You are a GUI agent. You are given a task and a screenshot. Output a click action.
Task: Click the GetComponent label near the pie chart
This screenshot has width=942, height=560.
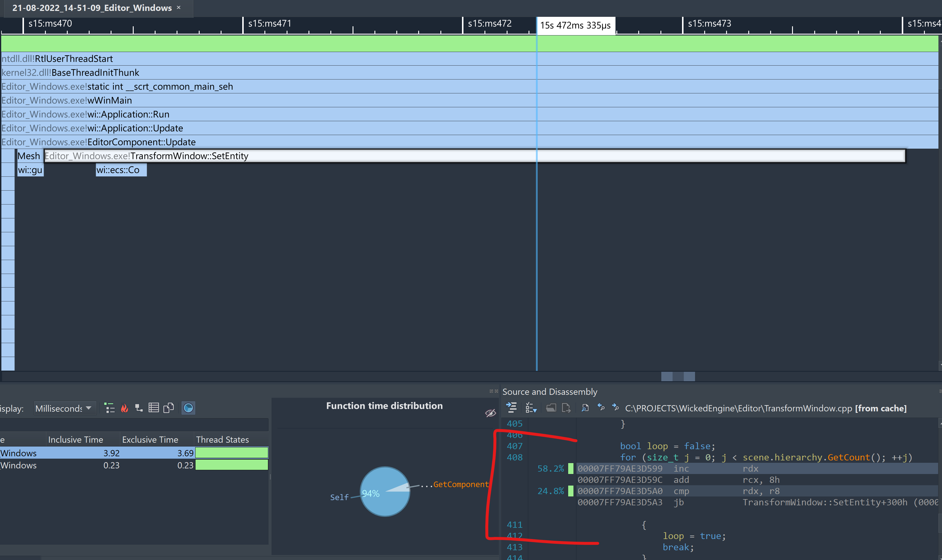pyautogui.click(x=460, y=484)
